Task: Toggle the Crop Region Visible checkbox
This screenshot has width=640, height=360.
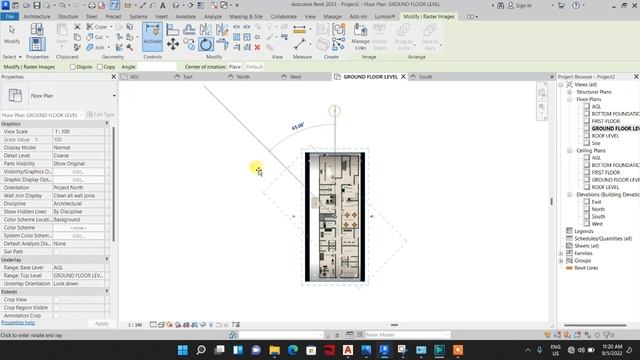Action: click(57, 308)
